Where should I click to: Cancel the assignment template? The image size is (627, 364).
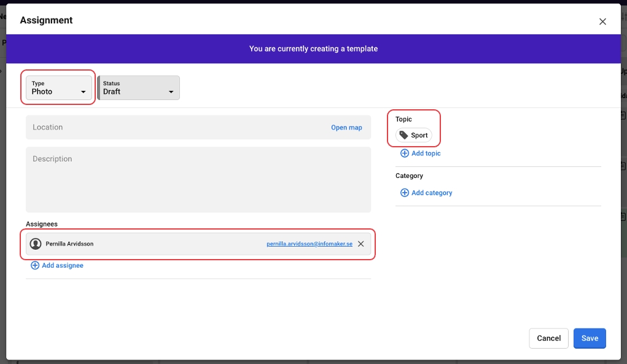coord(548,338)
